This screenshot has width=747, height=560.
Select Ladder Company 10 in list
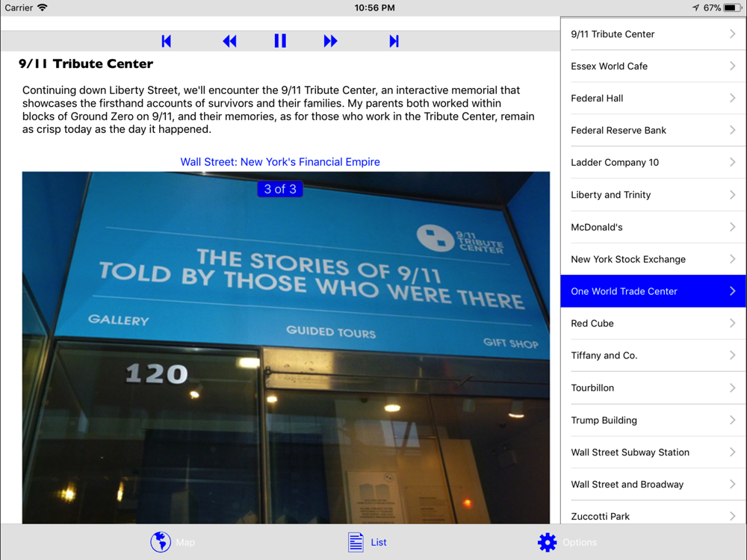[x=654, y=162]
